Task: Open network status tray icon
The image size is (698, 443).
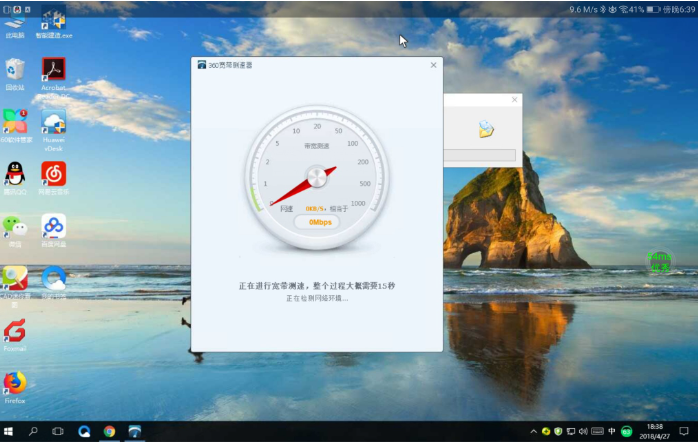Action: (571, 431)
